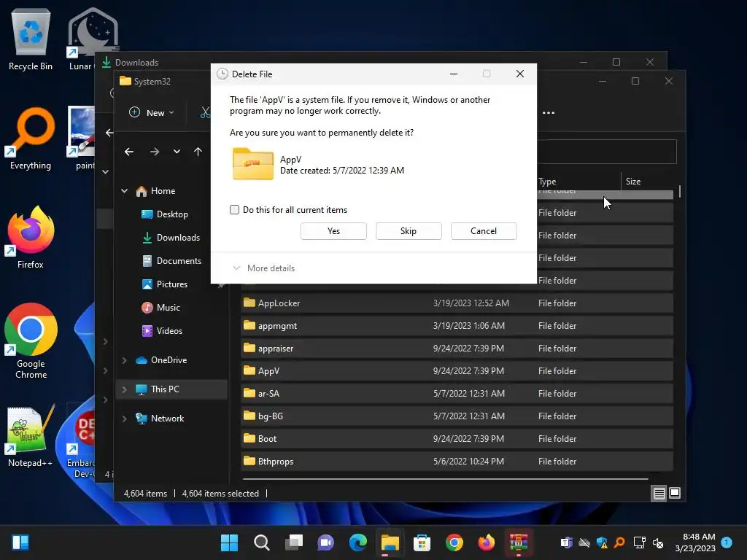Open Notepad++ desktop shortcut
Viewport: 747px width, 560px height.
pyautogui.click(x=31, y=436)
